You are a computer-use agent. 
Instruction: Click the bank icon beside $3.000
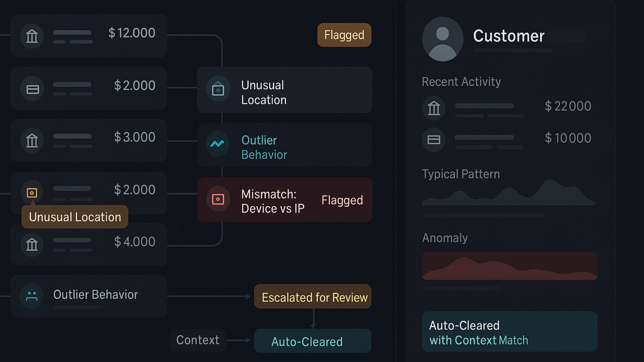point(32,140)
